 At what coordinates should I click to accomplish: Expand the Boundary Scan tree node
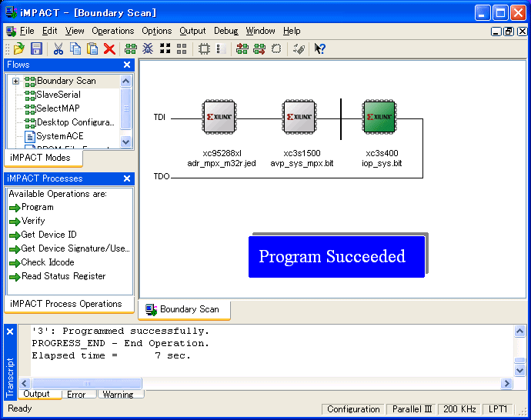coord(15,81)
